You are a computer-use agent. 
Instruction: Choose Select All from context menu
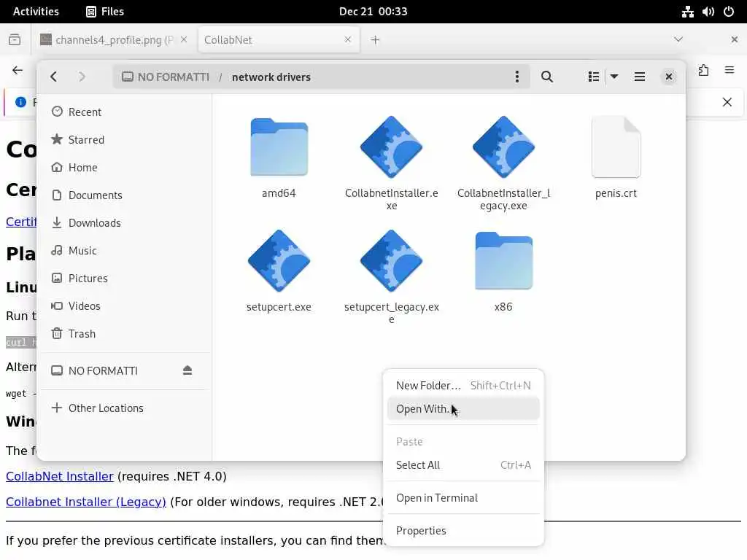[463, 464]
